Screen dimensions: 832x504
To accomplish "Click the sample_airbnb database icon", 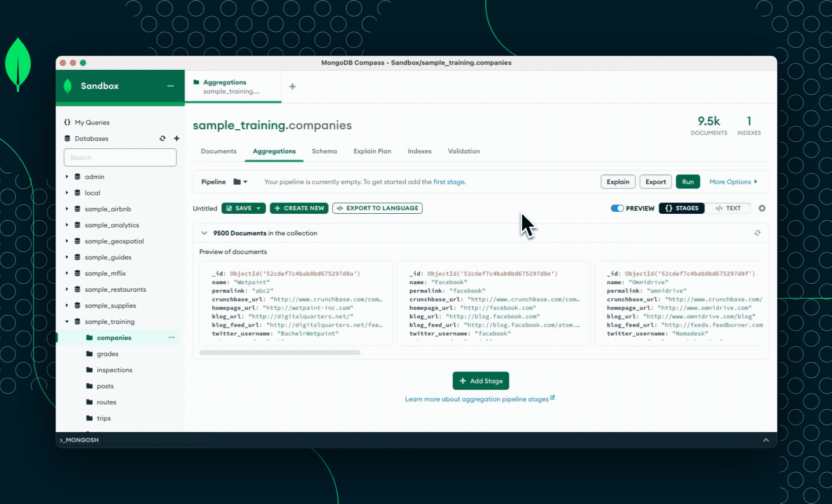I will 78,209.
